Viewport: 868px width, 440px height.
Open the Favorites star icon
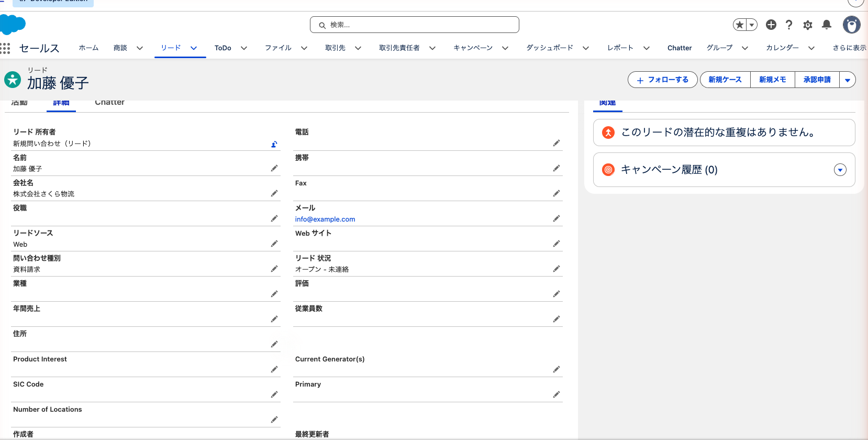pos(739,25)
